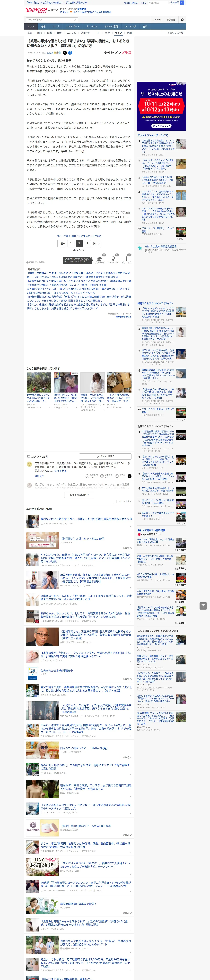Open the Mizuho maintenance ad banner
The height and width of the screenshot is (980, 210).
point(161,106)
